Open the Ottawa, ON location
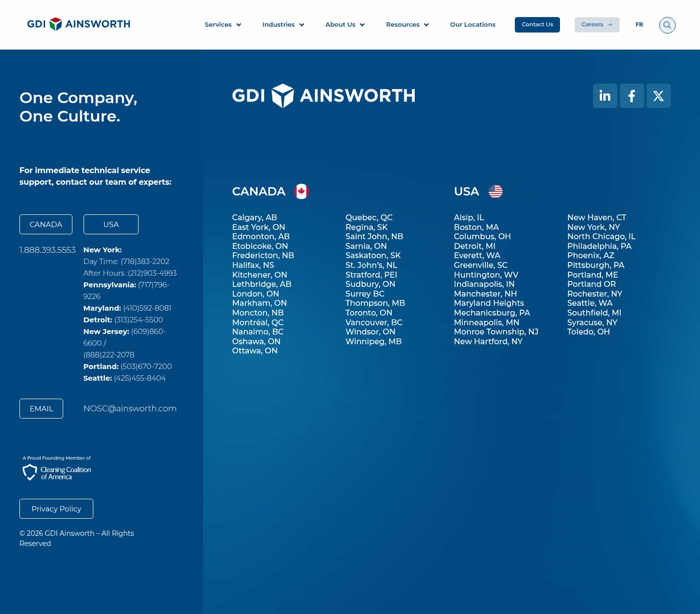Viewport: 700px width, 614px height. tap(255, 351)
